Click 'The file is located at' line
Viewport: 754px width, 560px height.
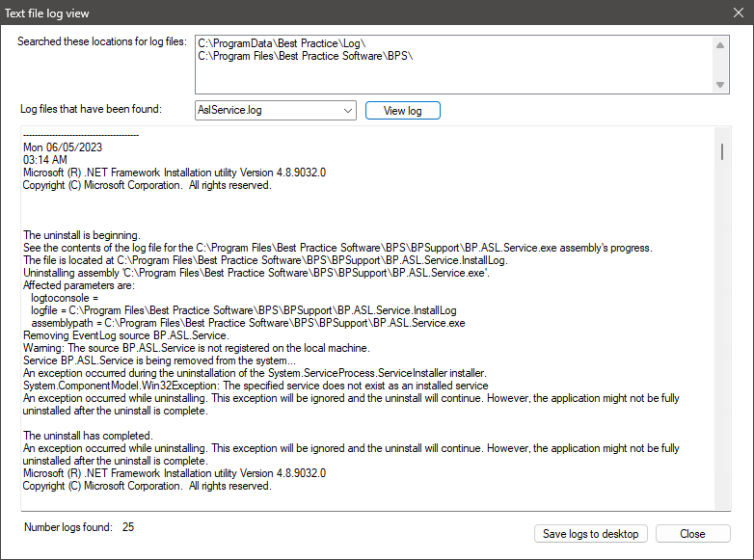click(265, 260)
